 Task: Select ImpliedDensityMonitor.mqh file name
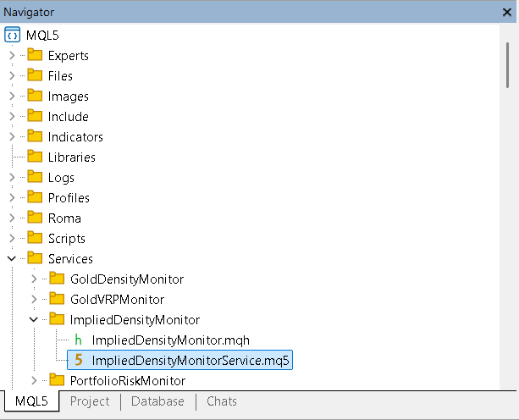pos(170,340)
